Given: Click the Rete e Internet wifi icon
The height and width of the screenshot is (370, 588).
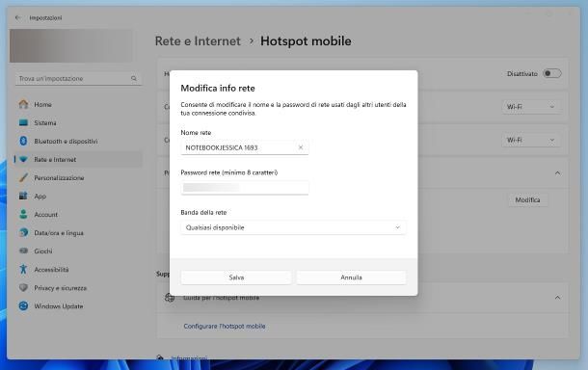Looking at the screenshot, I should coord(24,159).
